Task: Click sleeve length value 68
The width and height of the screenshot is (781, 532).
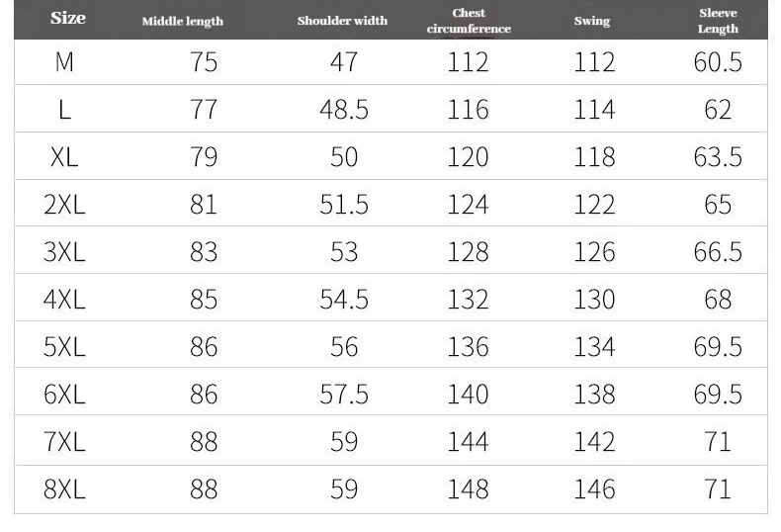Action: pyautogui.click(x=718, y=300)
